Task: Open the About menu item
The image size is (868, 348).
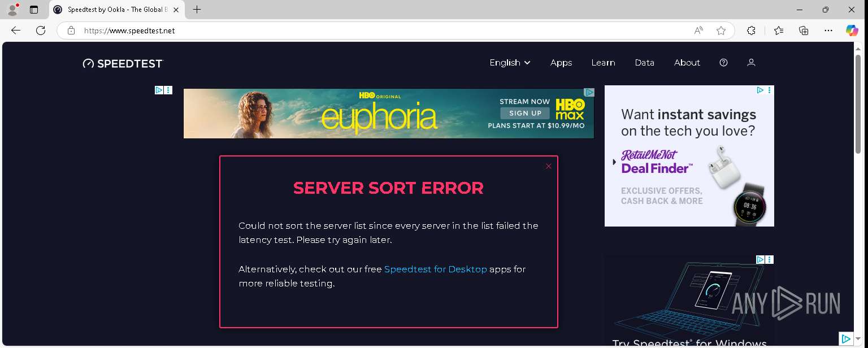Action: pos(687,63)
